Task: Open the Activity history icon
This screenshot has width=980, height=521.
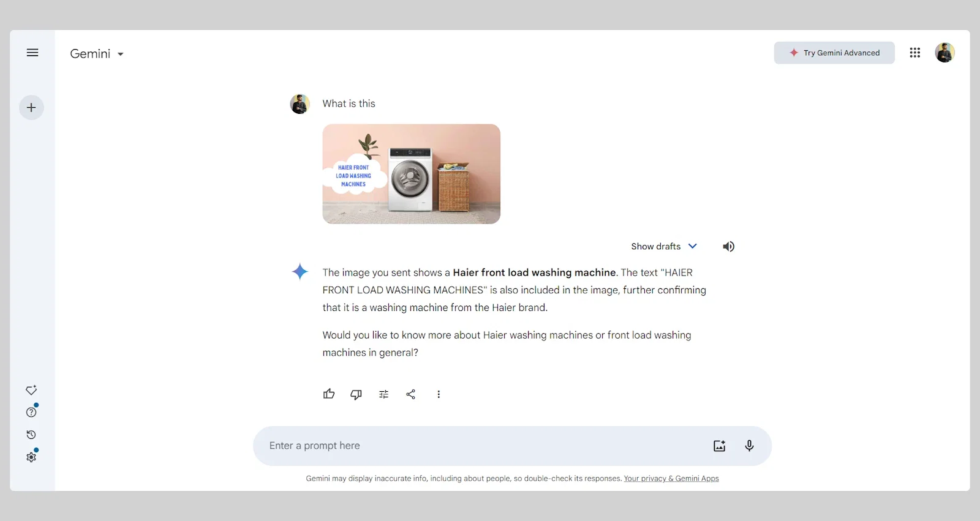Action: 31,435
